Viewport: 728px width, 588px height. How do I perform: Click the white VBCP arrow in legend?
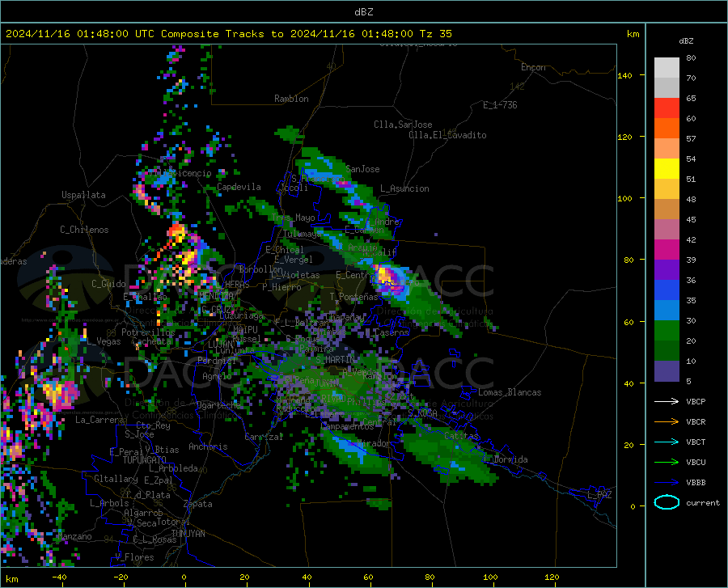667,401
